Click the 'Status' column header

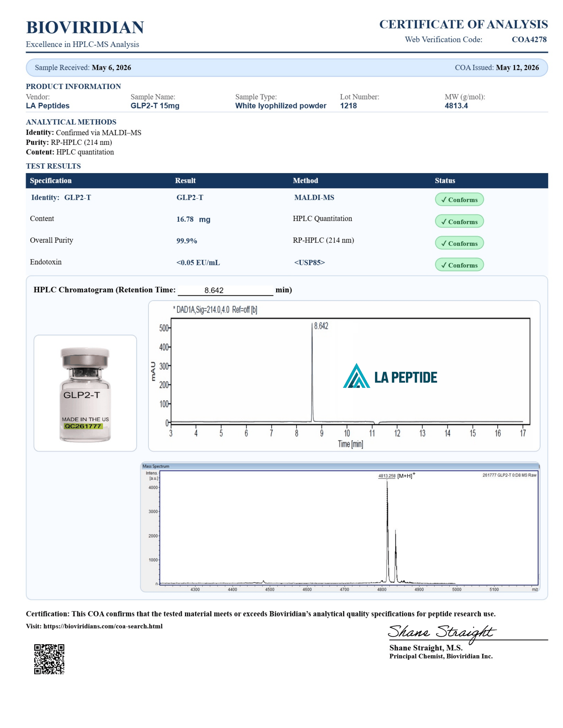[445, 181]
